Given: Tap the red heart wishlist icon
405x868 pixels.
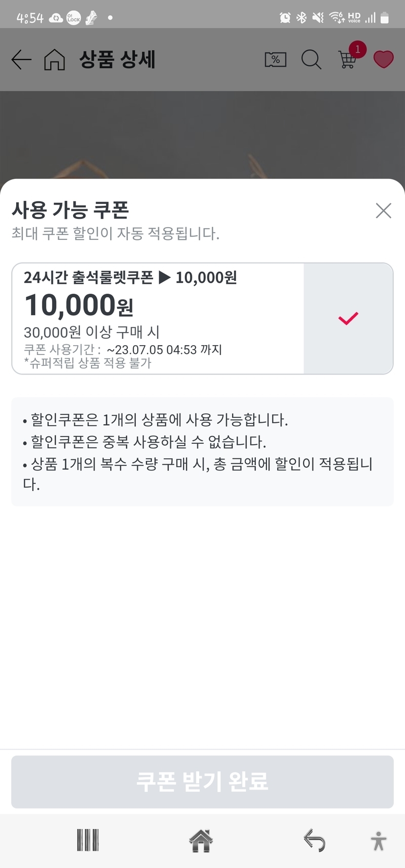Looking at the screenshot, I should tap(383, 59).
